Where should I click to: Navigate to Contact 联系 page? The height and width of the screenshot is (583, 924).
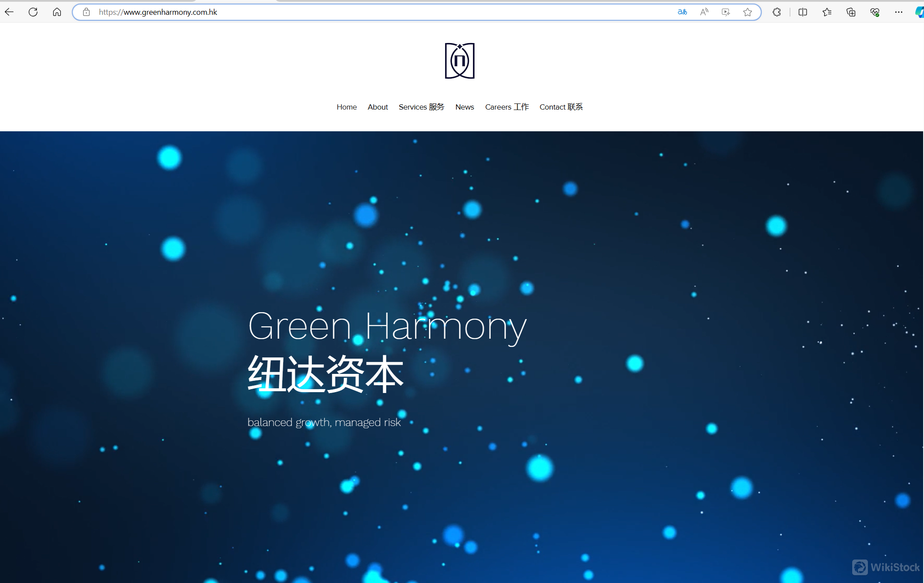point(561,107)
